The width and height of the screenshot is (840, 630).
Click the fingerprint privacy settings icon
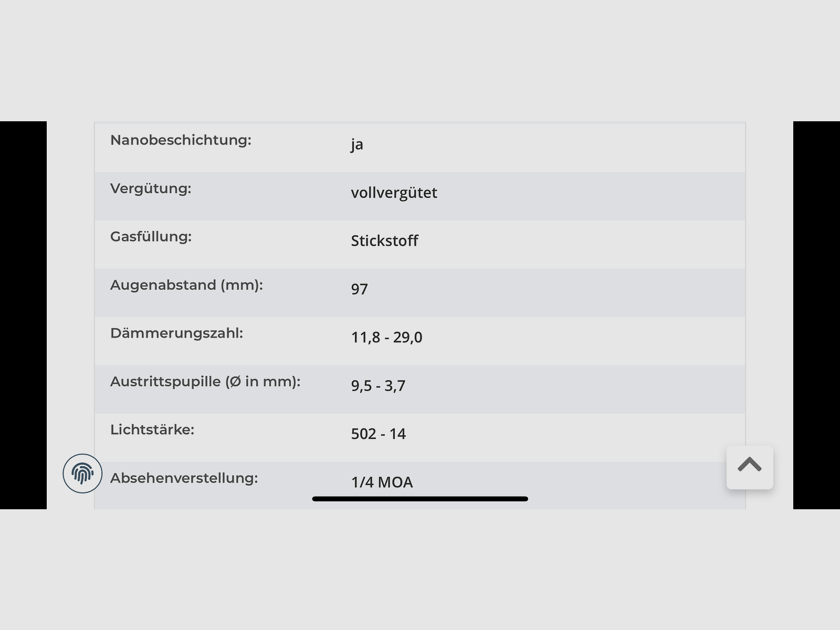(x=82, y=474)
